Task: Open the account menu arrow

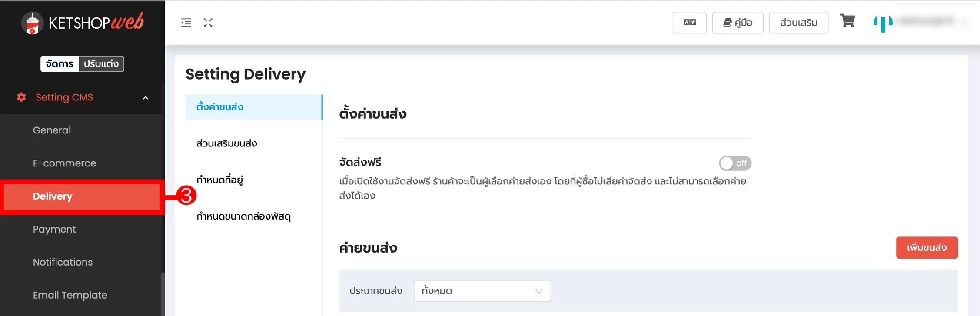Action: click(965, 23)
